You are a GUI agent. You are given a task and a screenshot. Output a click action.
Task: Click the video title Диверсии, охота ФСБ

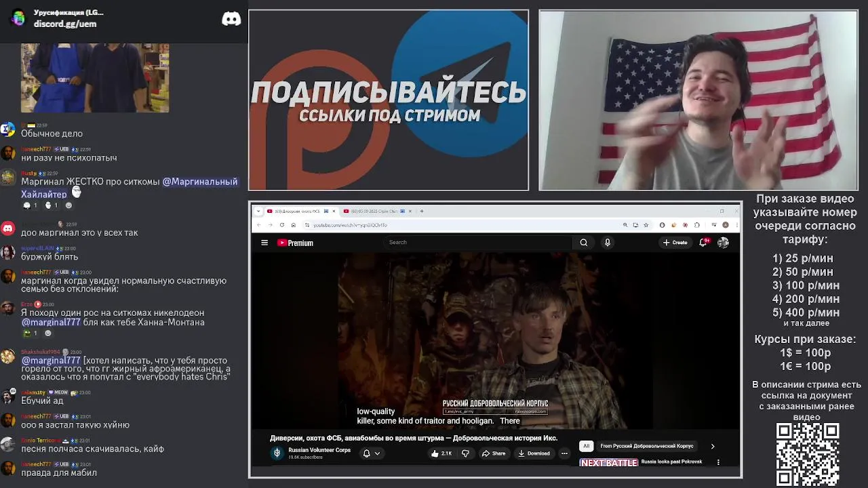click(x=414, y=438)
